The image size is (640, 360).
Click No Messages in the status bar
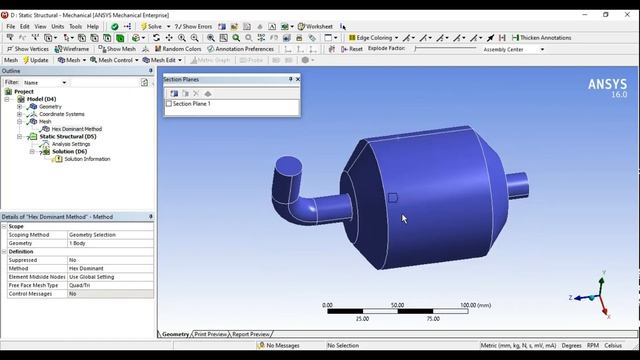[x=279, y=346]
